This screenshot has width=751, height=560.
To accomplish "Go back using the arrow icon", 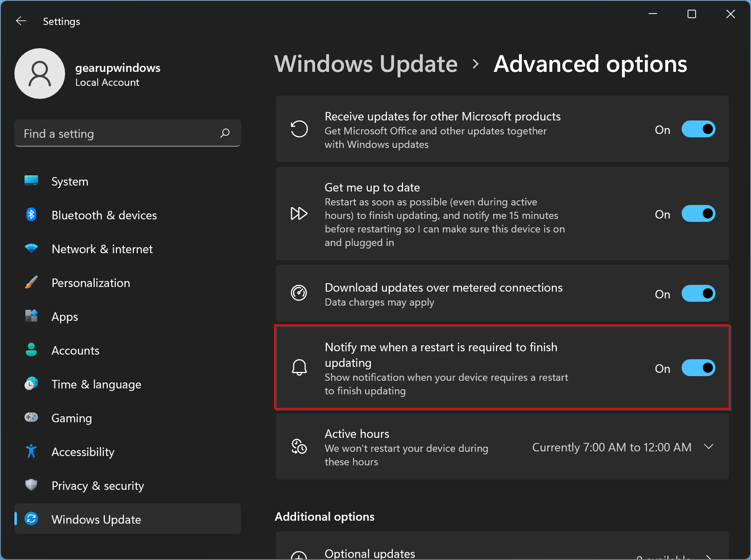I will click(x=21, y=21).
